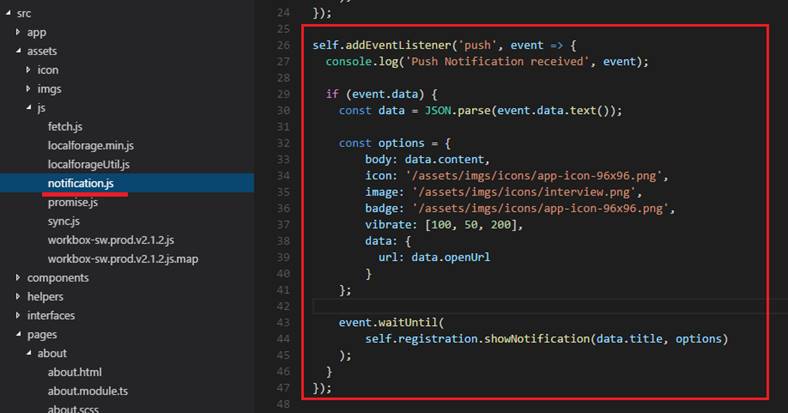
Task: Click the interview.png image path string
Action: pyautogui.click(x=524, y=192)
